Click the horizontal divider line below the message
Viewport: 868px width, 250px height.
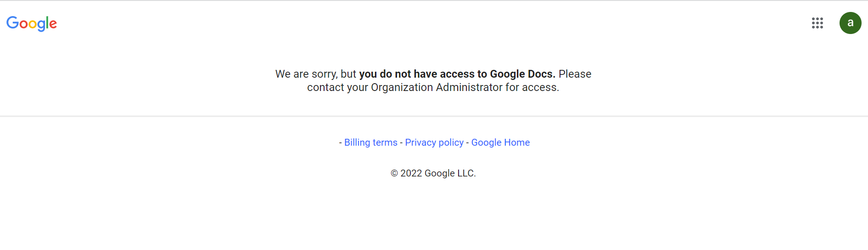click(x=434, y=116)
